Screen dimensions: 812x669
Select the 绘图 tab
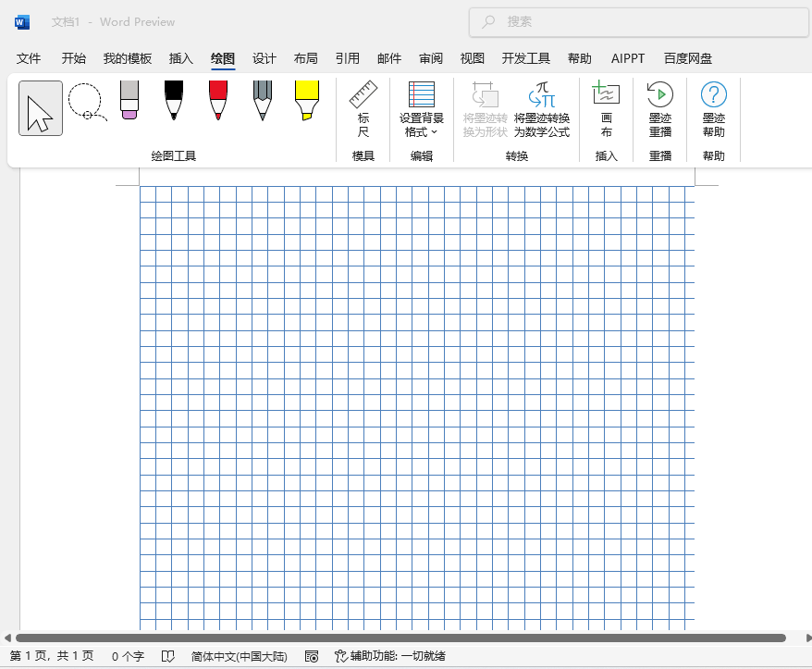tap(223, 58)
